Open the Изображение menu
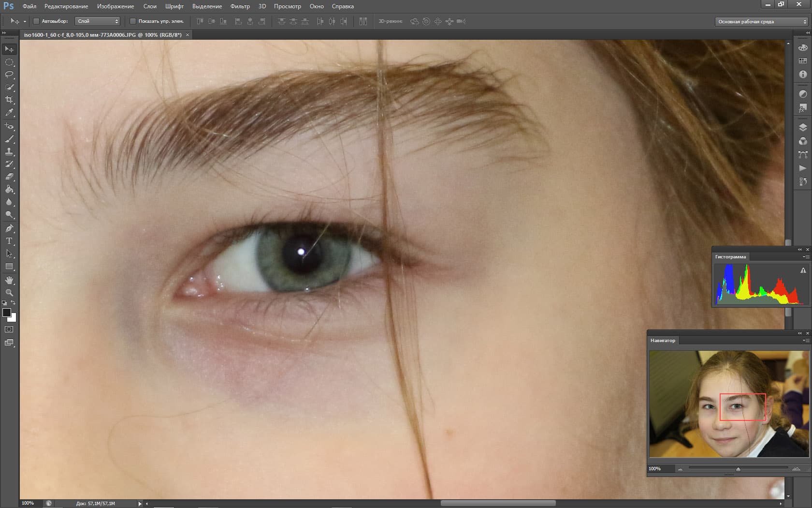812x508 pixels. (116, 6)
